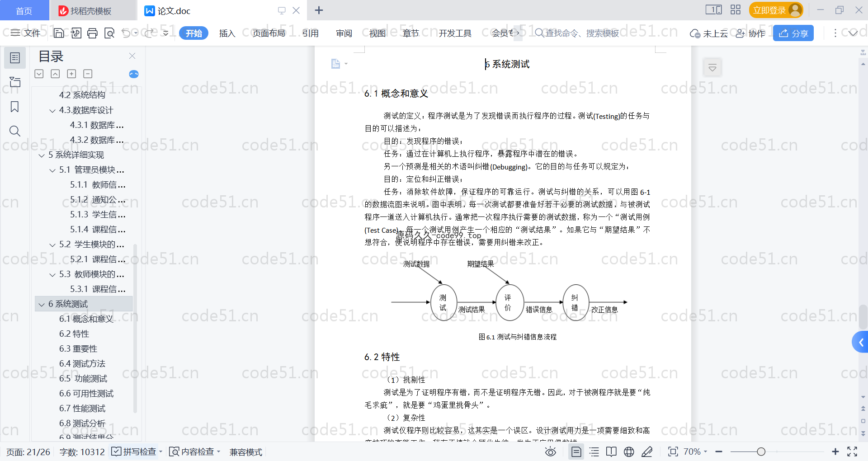This screenshot has width=868, height=461.
Task: Click the 页面: 21/26 status entry
Action: point(28,452)
